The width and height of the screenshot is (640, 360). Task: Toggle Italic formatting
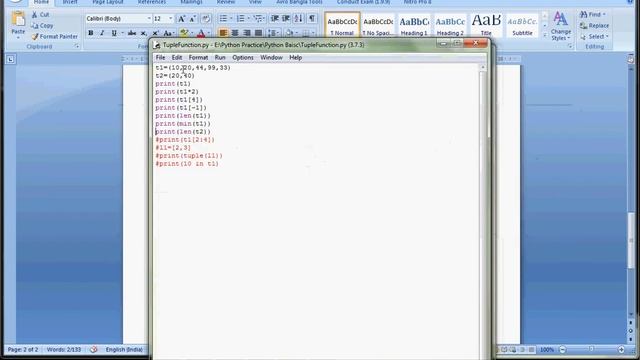tap(102, 33)
